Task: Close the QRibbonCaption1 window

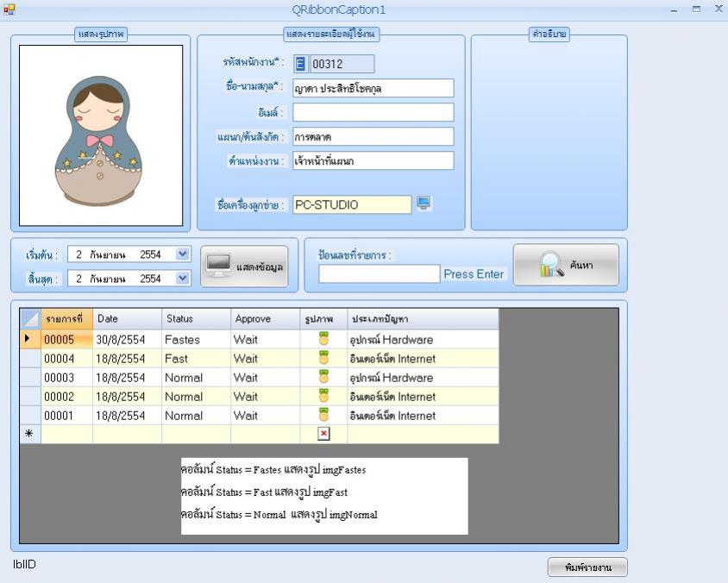Action: (719, 9)
